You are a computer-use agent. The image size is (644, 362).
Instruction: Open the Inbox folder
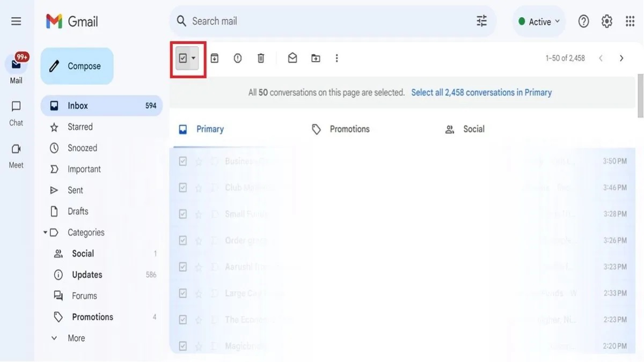[x=101, y=106]
